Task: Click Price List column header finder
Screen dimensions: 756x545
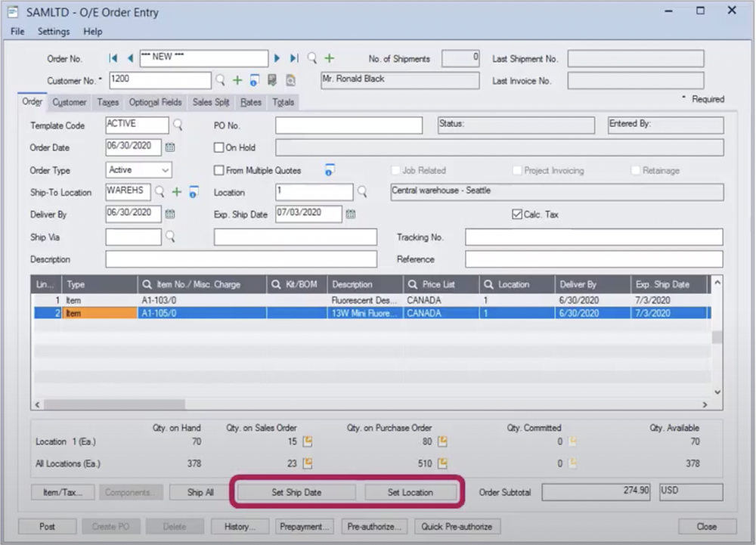Action: pos(413,284)
